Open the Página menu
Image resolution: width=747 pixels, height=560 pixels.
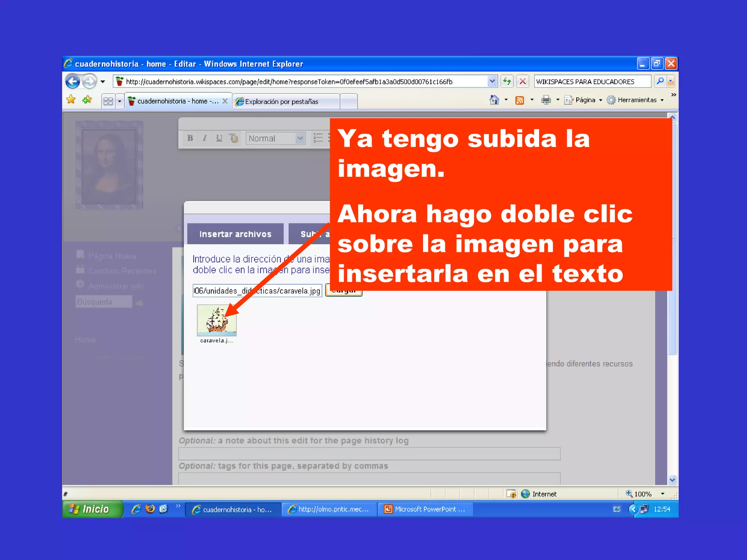tap(583, 100)
